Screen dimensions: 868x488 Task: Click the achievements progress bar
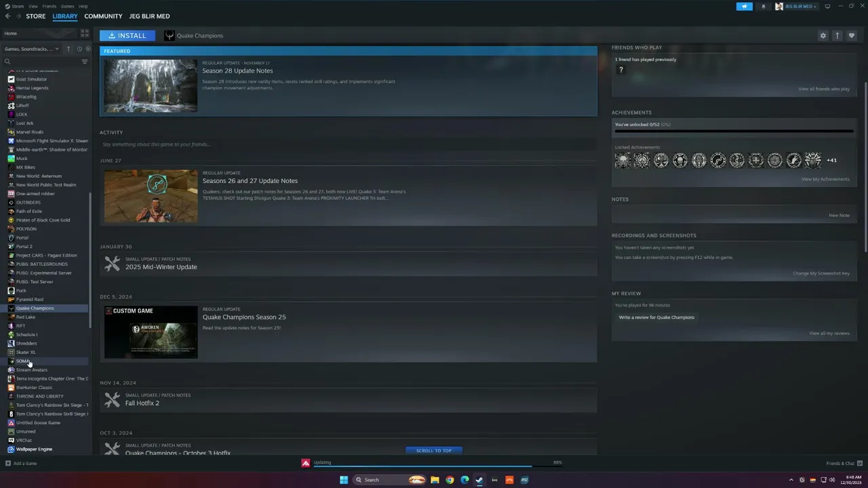click(x=734, y=131)
